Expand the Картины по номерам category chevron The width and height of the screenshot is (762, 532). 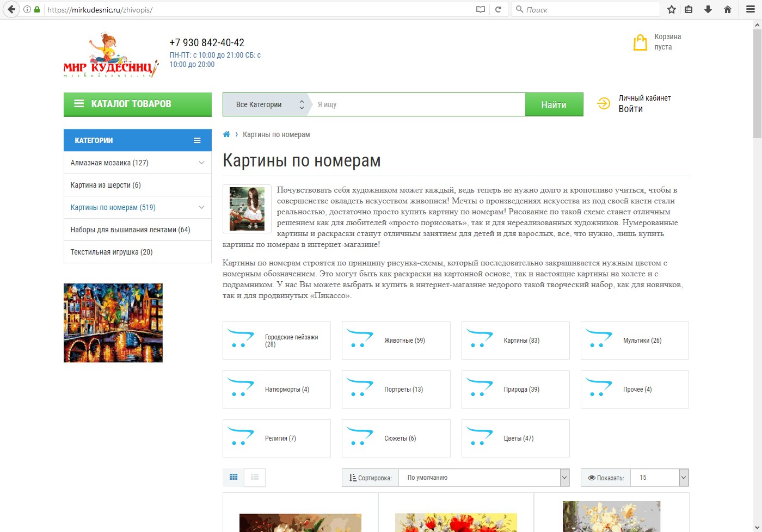(x=201, y=207)
